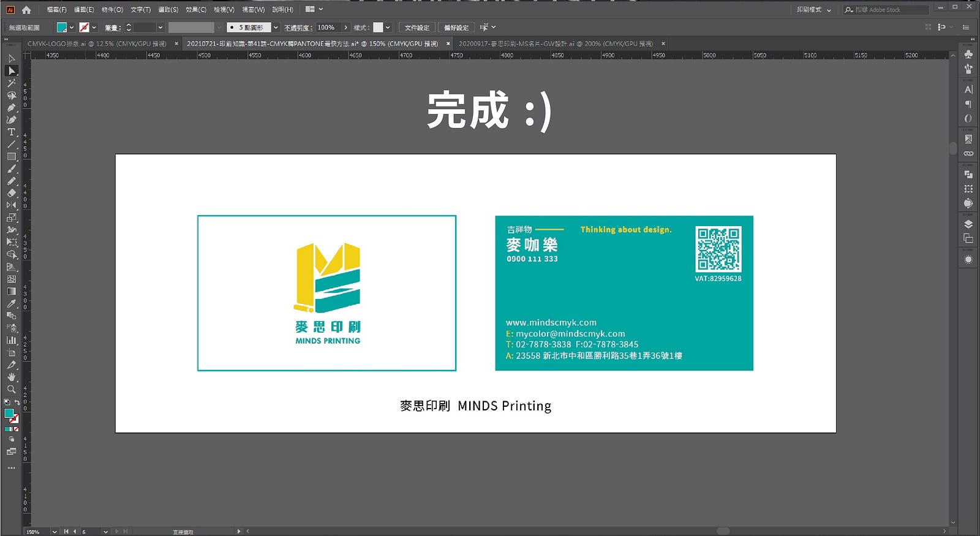Go to the Illustrator Home screen
Viewport: 980px width, 536px height.
pos(26,10)
